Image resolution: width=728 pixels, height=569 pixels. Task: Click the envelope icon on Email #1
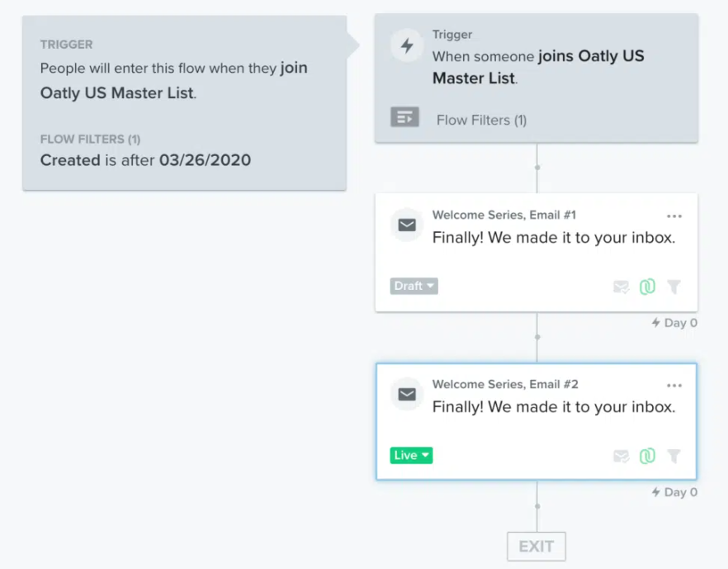coord(407,225)
